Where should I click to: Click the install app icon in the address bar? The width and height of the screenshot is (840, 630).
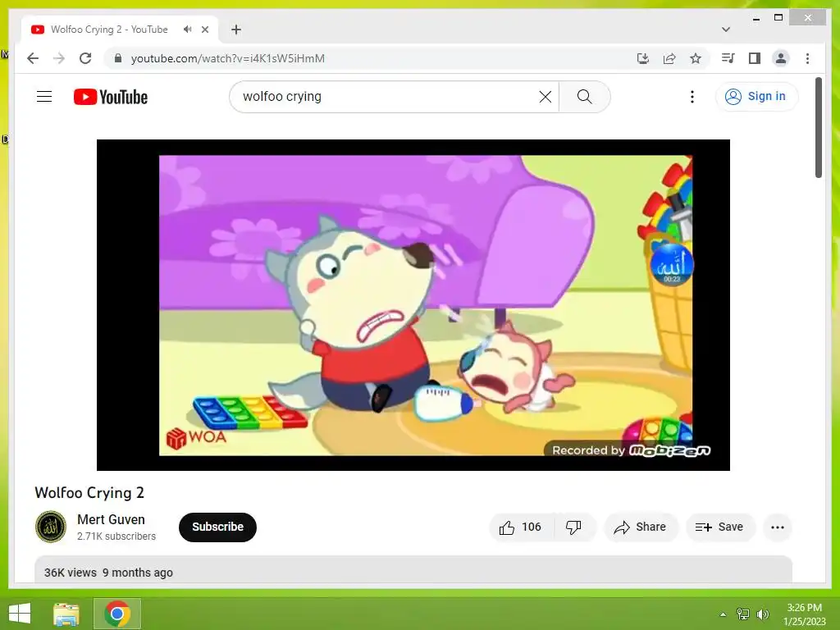643,58
